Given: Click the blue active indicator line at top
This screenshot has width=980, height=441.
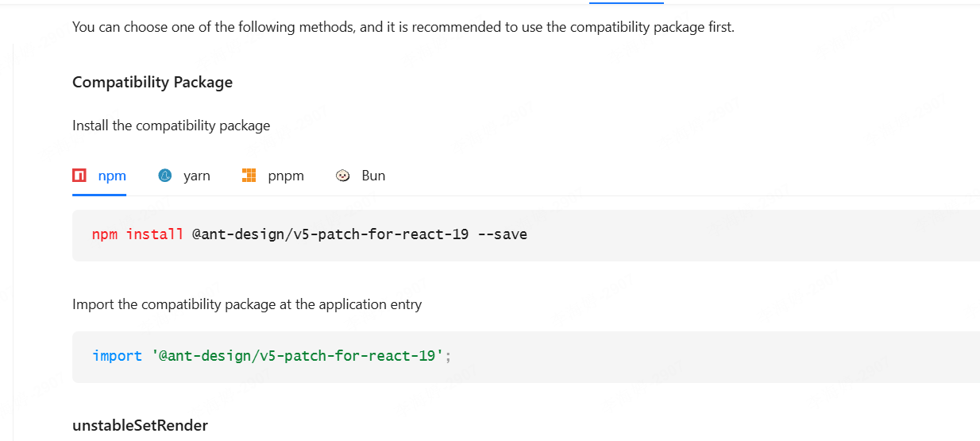Looking at the screenshot, I should [627, 2].
